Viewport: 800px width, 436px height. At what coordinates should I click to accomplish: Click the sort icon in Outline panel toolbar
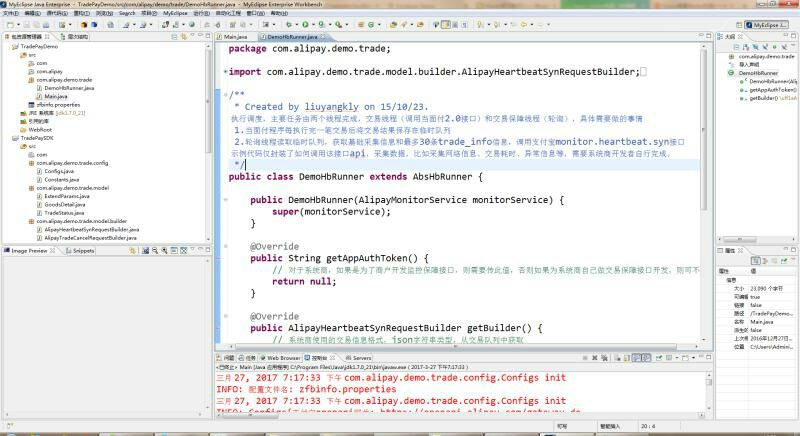[x=748, y=46]
